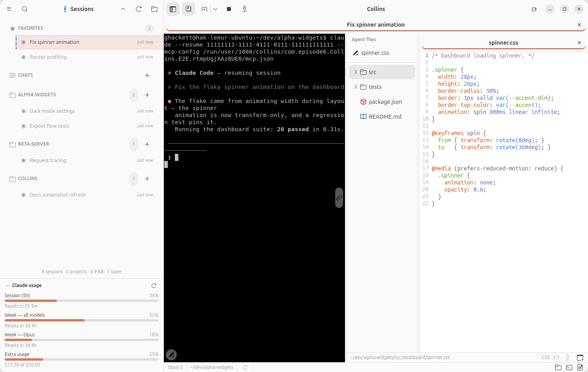Click the status bar reload icon

tap(245, 367)
